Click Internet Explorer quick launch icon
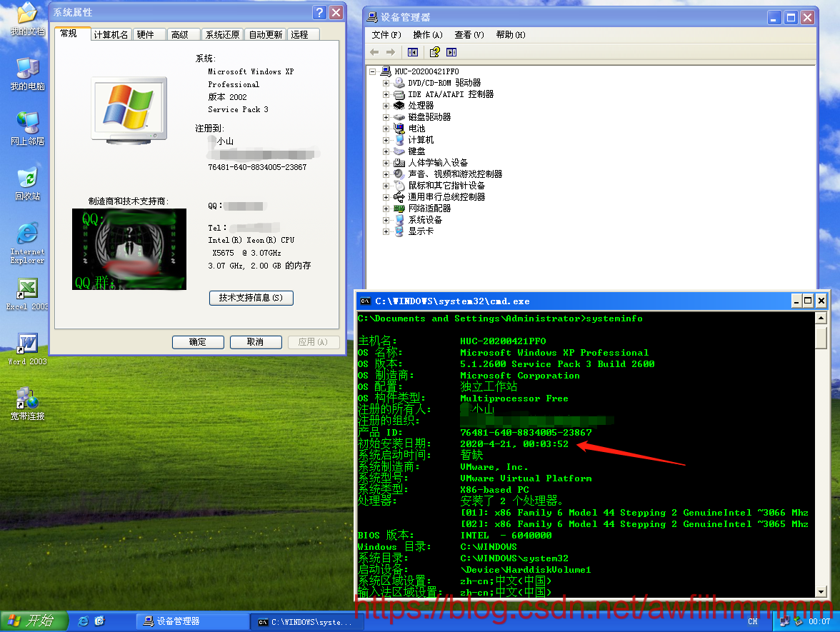This screenshot has width=840, height=632. point(83,621)
